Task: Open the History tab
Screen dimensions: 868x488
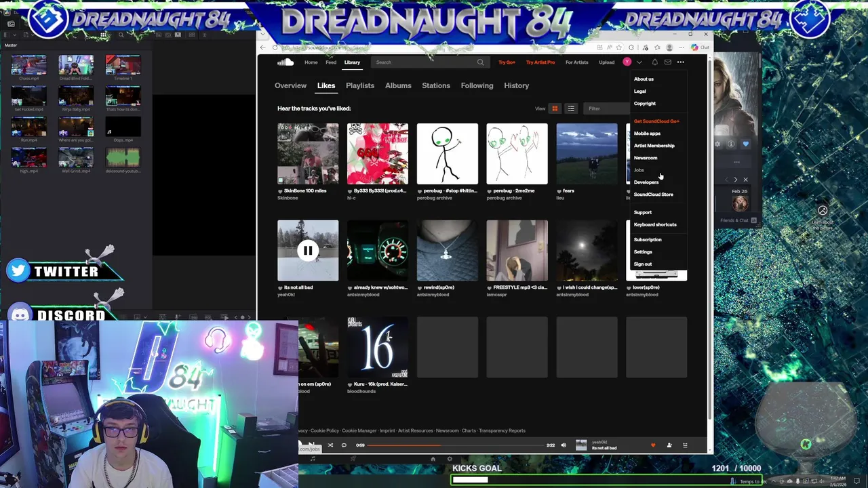Action: click(x=517, y=85)
